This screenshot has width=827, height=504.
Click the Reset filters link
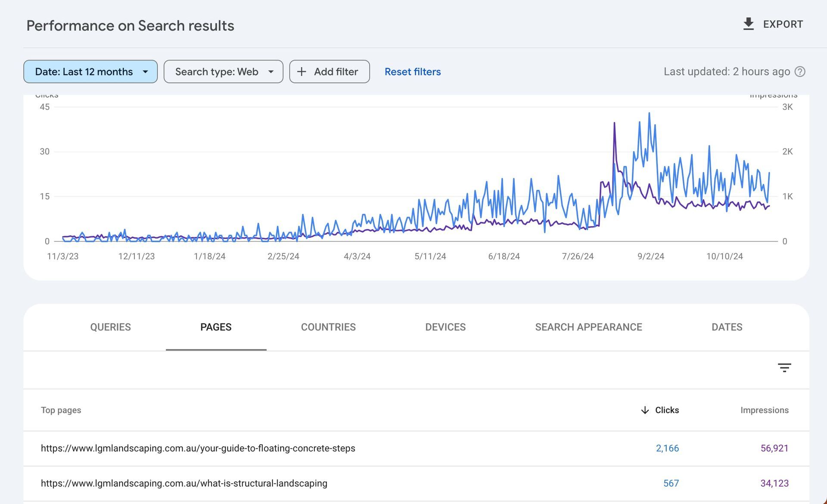point(412,72)
